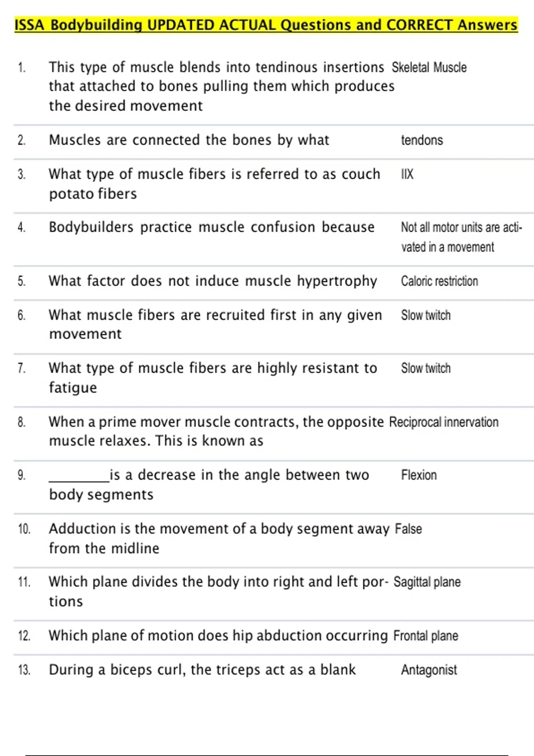
Task: Click 'Slow twitch' answer for question 6
Action: (425, 315)
